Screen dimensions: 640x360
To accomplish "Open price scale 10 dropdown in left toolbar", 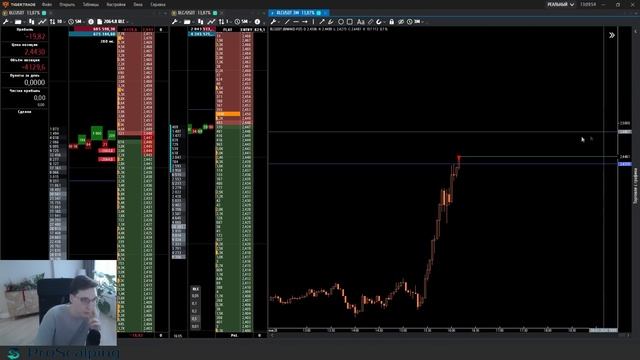I will tap(57, 22).
